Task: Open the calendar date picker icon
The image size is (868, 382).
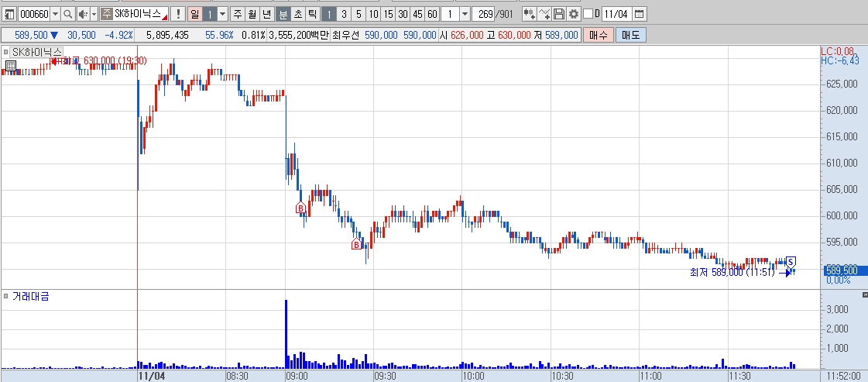Action: 639,14
